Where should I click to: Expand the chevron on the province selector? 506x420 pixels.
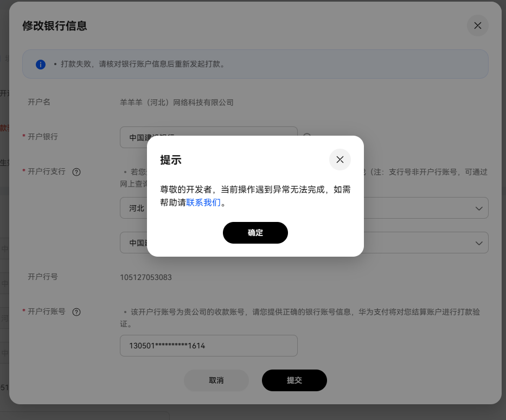(478, 208)
